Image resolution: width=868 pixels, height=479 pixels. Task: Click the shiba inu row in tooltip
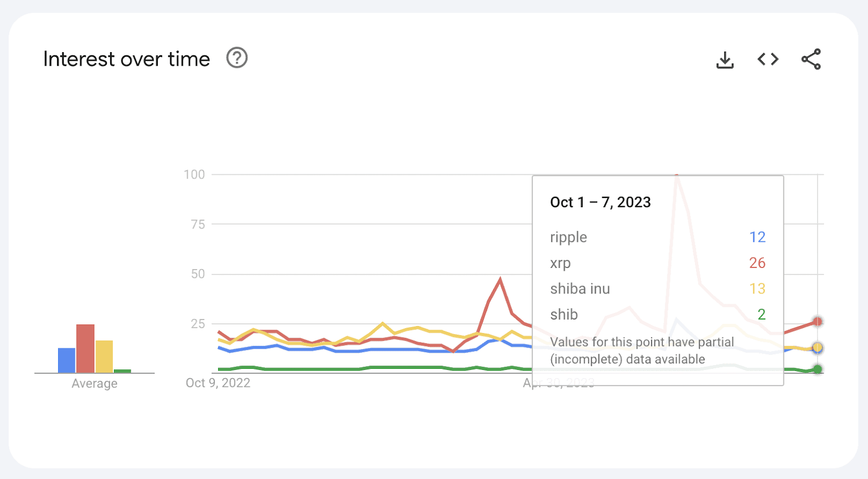(580, 289)
